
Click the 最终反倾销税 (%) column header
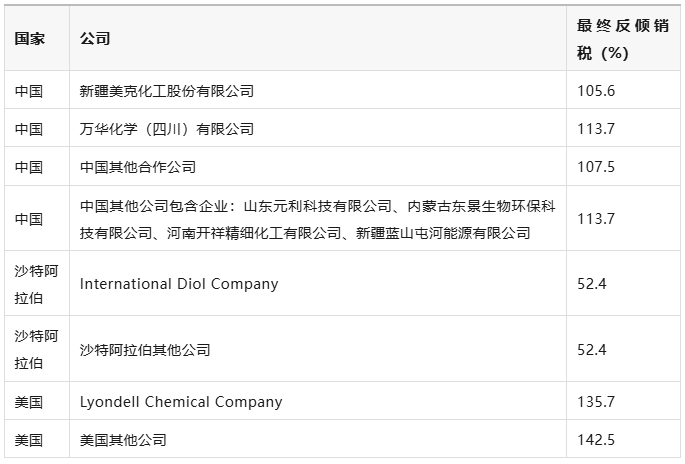point(623,38)
